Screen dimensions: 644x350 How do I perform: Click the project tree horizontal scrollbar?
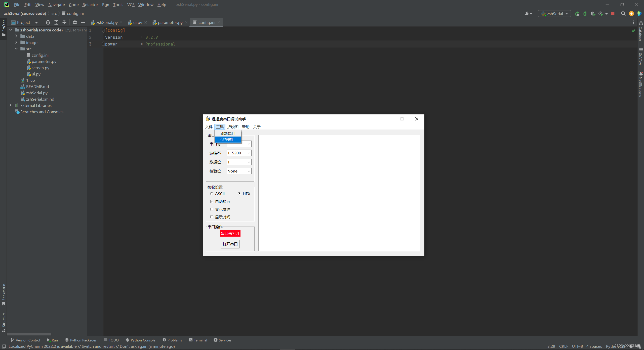coord(29,334)
